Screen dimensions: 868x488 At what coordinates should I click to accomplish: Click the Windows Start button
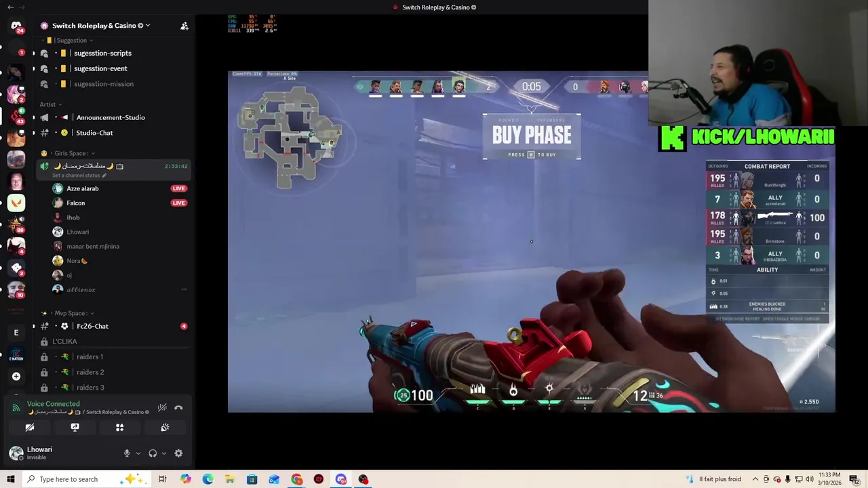10,479
